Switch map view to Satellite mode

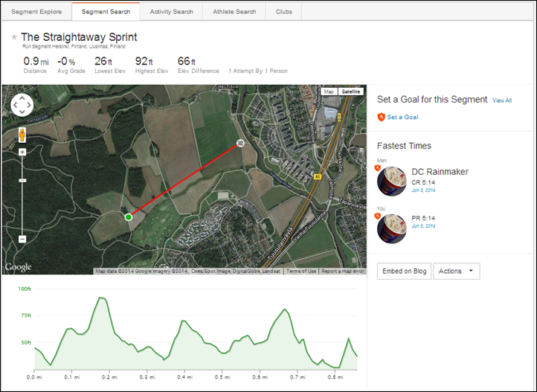pos(351,91)
